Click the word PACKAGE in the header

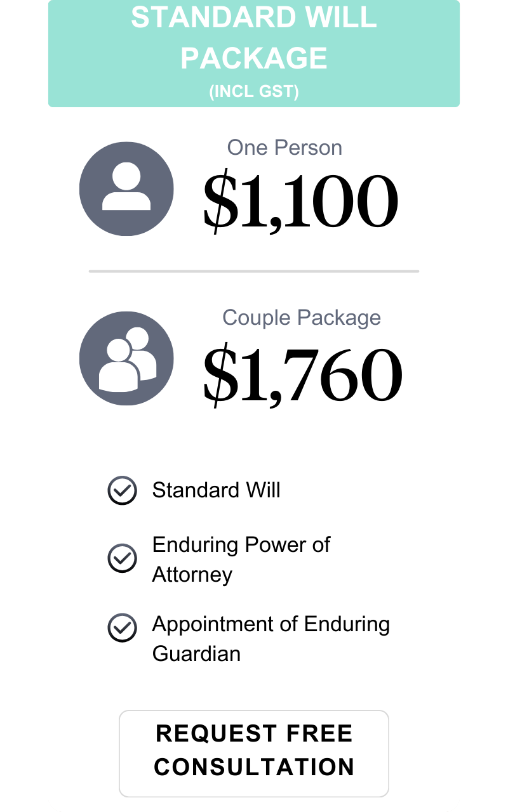point(254,58)
